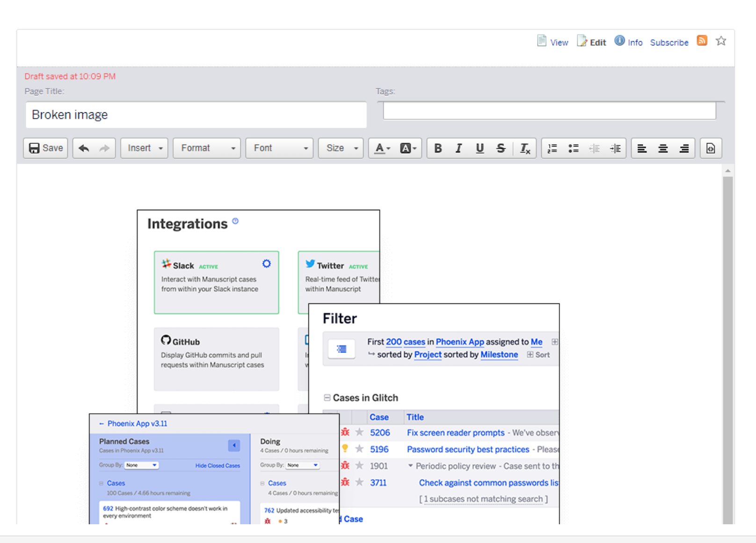756x543 pixels.
Task: Click the undo arrow
Action: pos(84,148)
